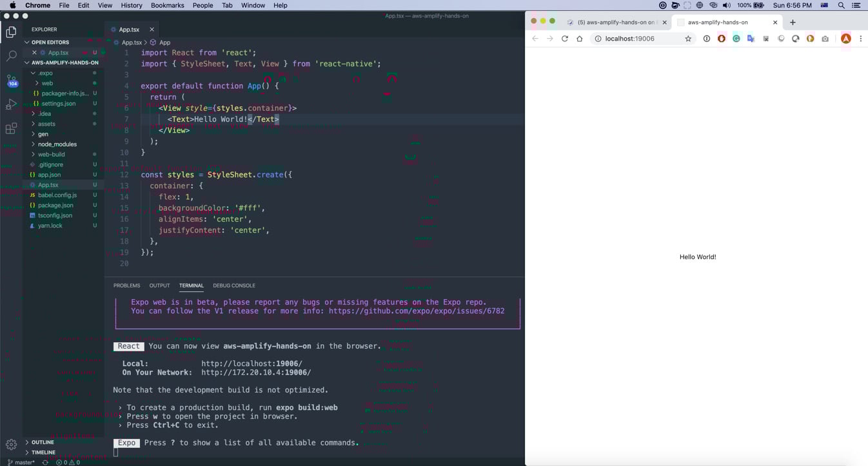Open the Apple menu

pyautogui.click(x=12, y=5)
